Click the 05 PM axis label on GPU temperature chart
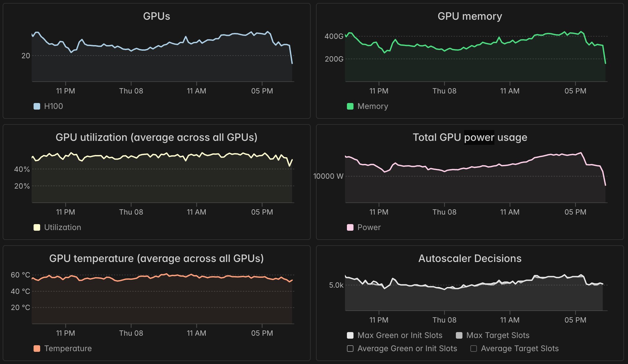 [x=262, y=333]
